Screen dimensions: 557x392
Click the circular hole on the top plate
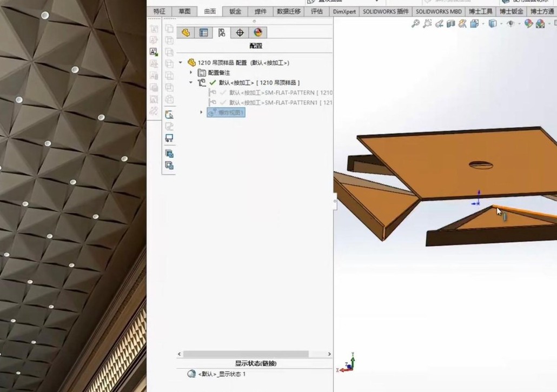pyautogui.click(x=481, y=165)
